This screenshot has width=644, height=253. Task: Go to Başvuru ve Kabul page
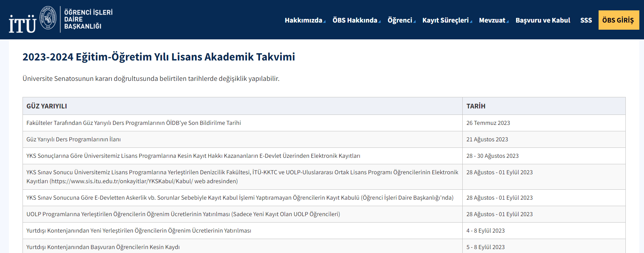543,20
